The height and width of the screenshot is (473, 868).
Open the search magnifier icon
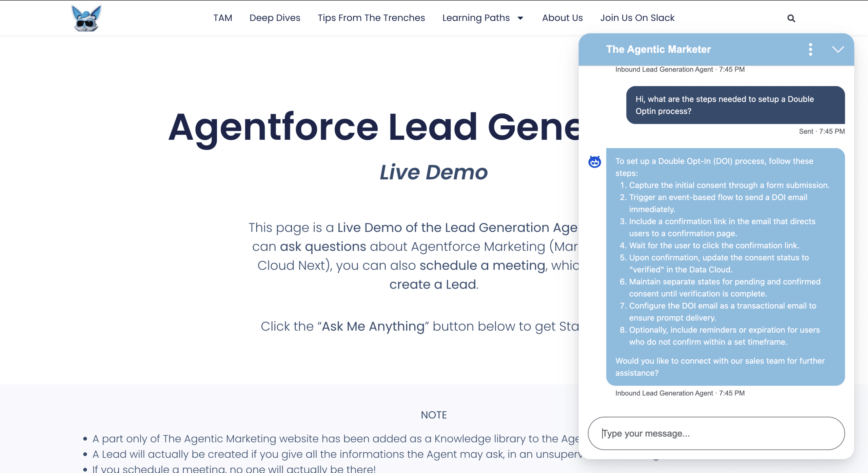point(791,18)
